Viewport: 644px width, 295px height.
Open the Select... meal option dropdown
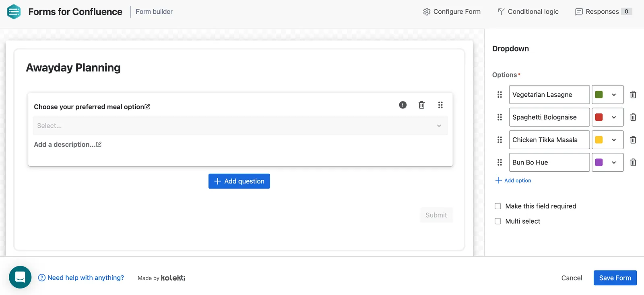click(x=240, y=126)
